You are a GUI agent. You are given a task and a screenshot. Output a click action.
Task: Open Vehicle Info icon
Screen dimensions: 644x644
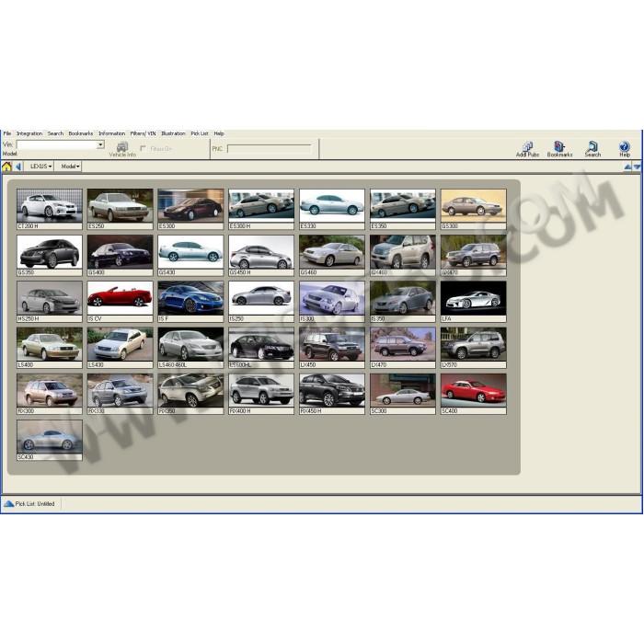[122, 149]
